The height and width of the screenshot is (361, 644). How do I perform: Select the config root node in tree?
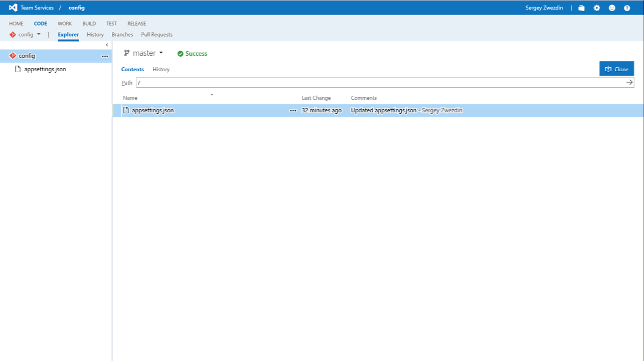[x=56, y=56]
